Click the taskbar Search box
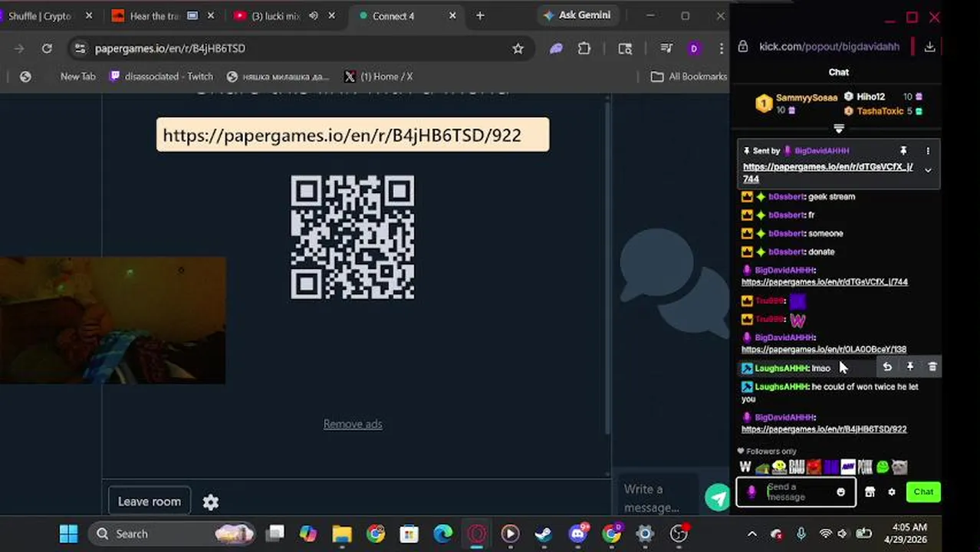Image resolution: width=980 pixels, height=552 pixels. point(173,534)
